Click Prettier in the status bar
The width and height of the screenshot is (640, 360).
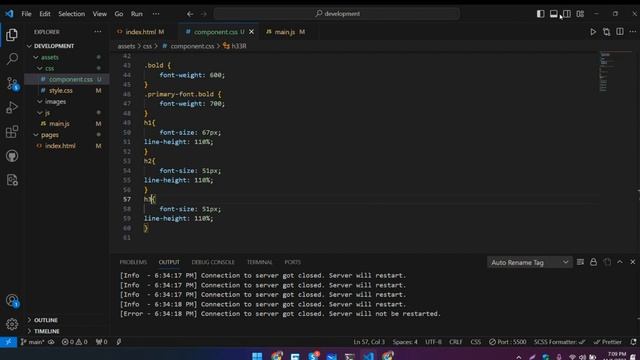(x=608, y=342)
